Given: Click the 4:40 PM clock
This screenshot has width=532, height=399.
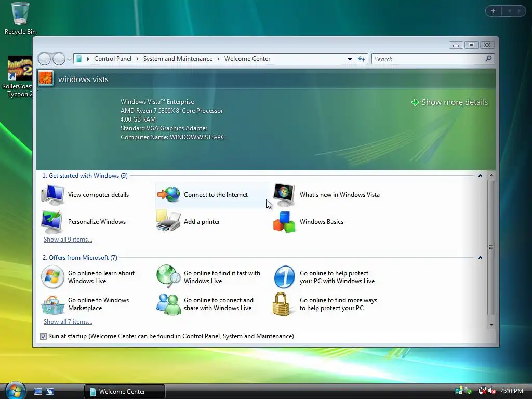Looking at the screenshot, I should pos(512,391).
